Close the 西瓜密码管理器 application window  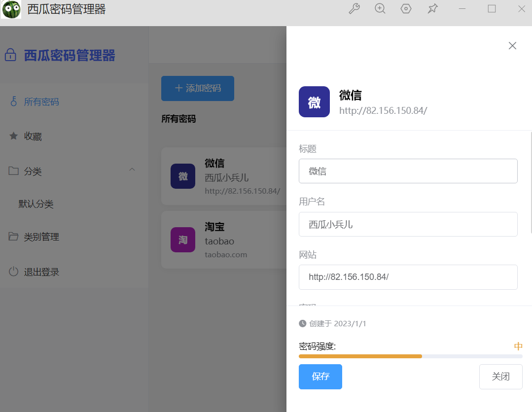point(522,8)
